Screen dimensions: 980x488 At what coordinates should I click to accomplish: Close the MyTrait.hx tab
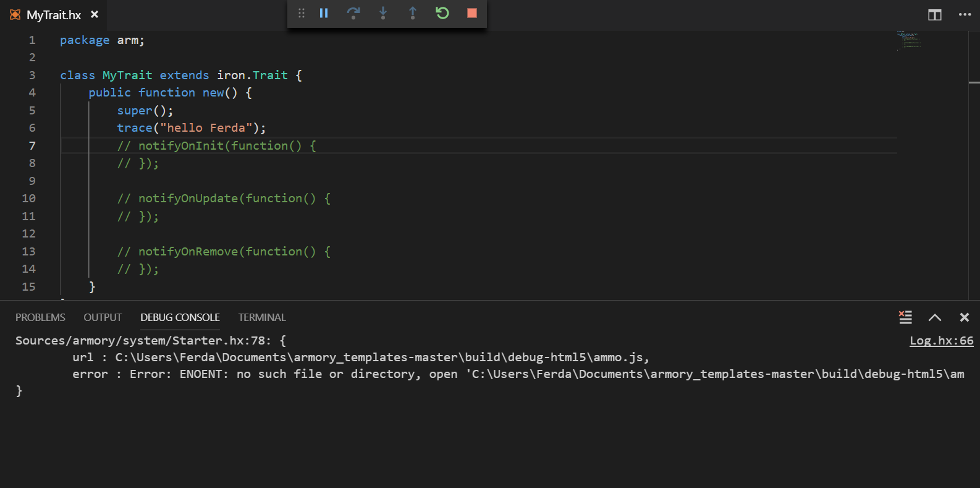pos(95,14)
